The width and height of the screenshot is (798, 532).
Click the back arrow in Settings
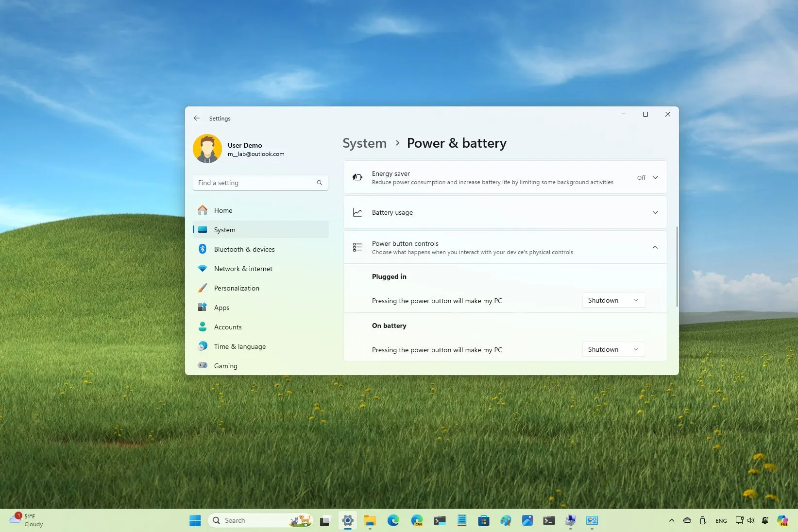tap(197, 118)
